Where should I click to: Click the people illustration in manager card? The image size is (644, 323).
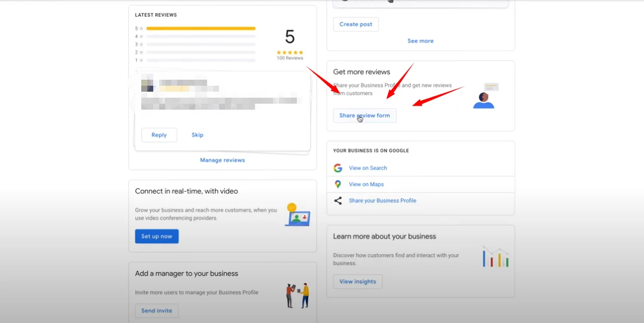(297, 295)
